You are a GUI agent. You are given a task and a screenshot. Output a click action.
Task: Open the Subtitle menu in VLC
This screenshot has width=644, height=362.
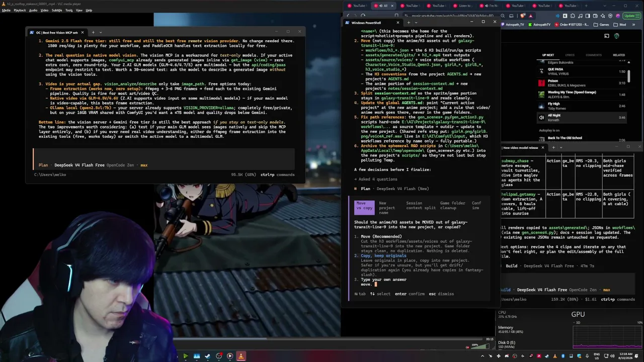57,10
